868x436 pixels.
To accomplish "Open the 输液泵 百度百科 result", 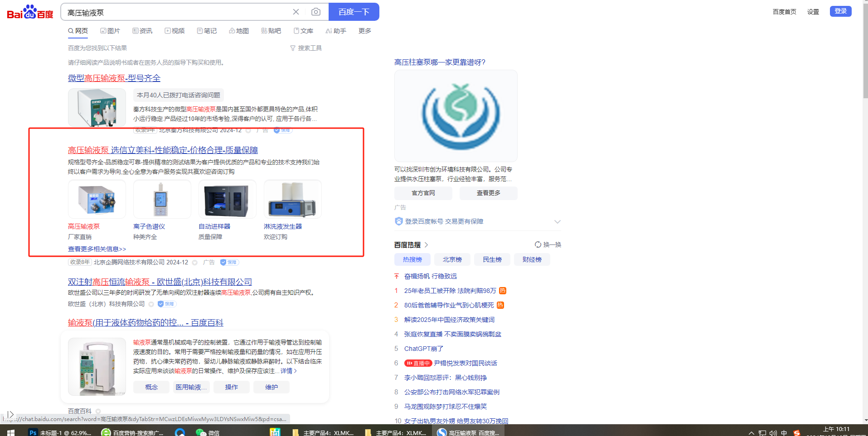I will pos(145,322).
